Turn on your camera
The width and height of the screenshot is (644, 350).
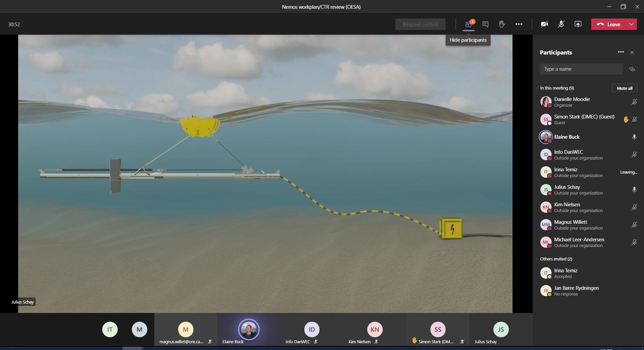[x=544, y=24]
